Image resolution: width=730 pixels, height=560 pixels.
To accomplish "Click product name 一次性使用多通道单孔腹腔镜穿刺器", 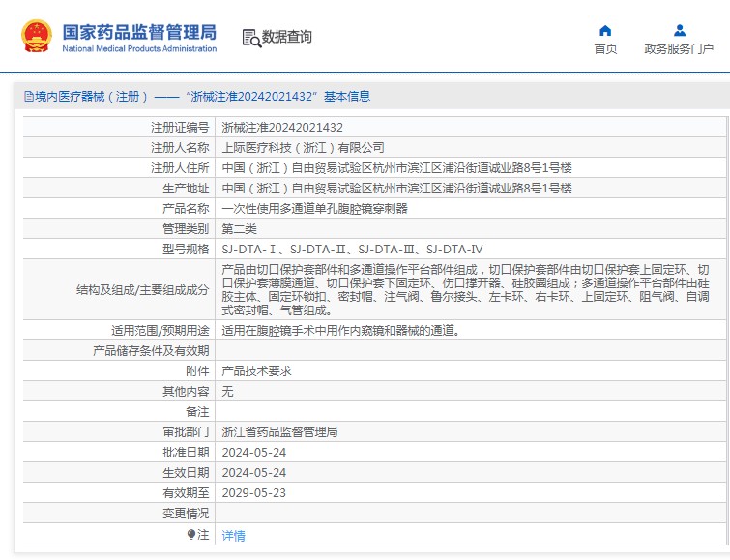I will (314, 208).
